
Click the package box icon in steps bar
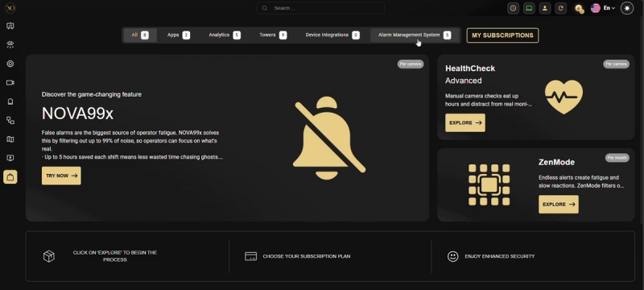coord(49,256)
